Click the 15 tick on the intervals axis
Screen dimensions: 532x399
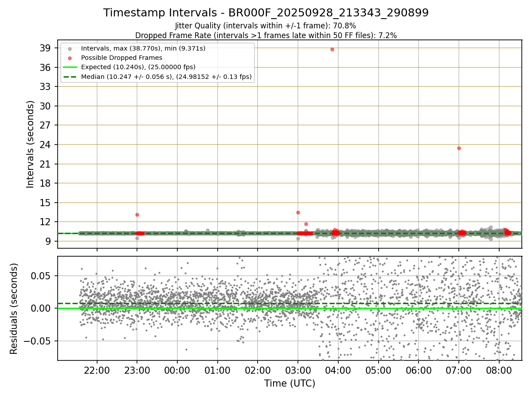pyautogui.click(x=46, y=203)
